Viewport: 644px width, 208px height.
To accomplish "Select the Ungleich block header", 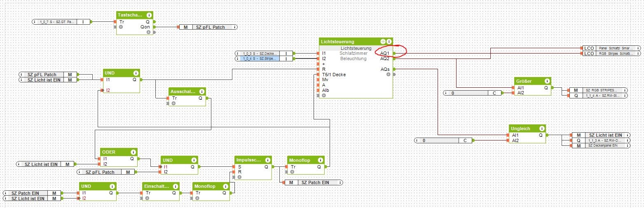I will point(527,129).
